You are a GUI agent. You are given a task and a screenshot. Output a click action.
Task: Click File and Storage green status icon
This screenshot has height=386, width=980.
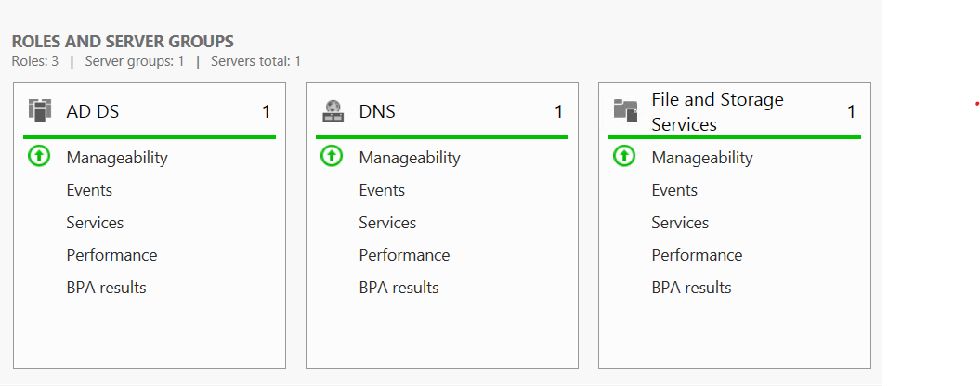coord(623,156)
